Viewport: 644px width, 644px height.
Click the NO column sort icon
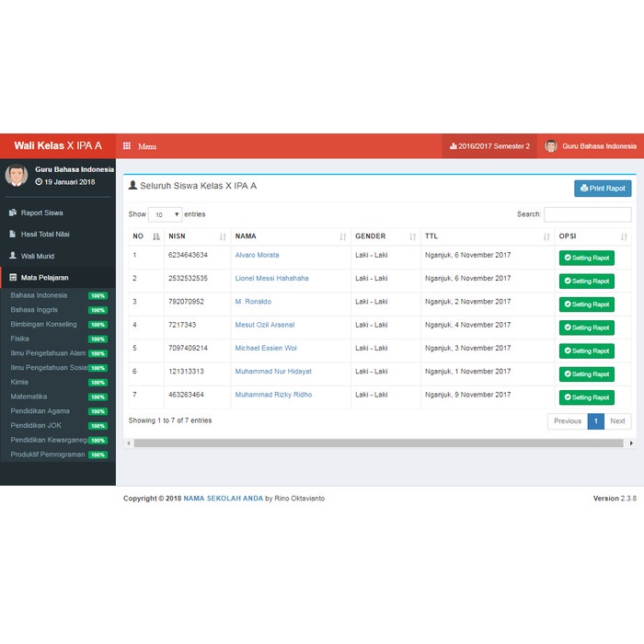coord(156,236)
